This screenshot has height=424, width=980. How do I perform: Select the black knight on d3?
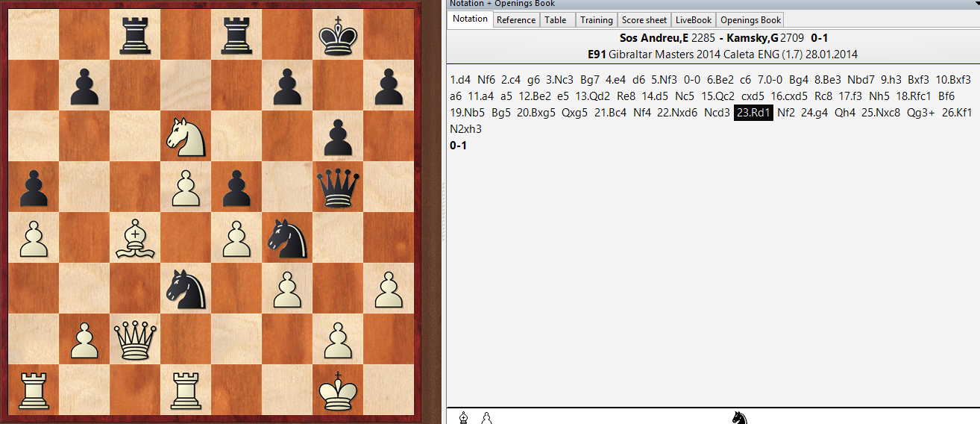[x=186, y=288]
